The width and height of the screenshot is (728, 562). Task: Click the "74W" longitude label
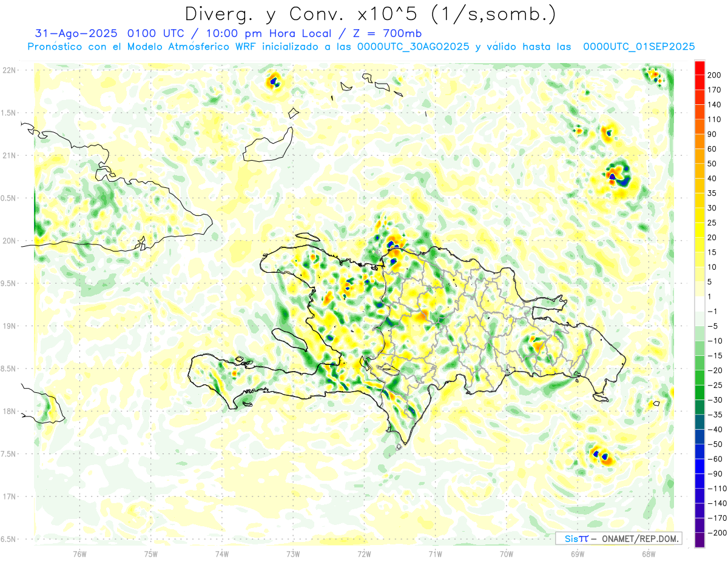pyautogui.click(x=222, y=554)
